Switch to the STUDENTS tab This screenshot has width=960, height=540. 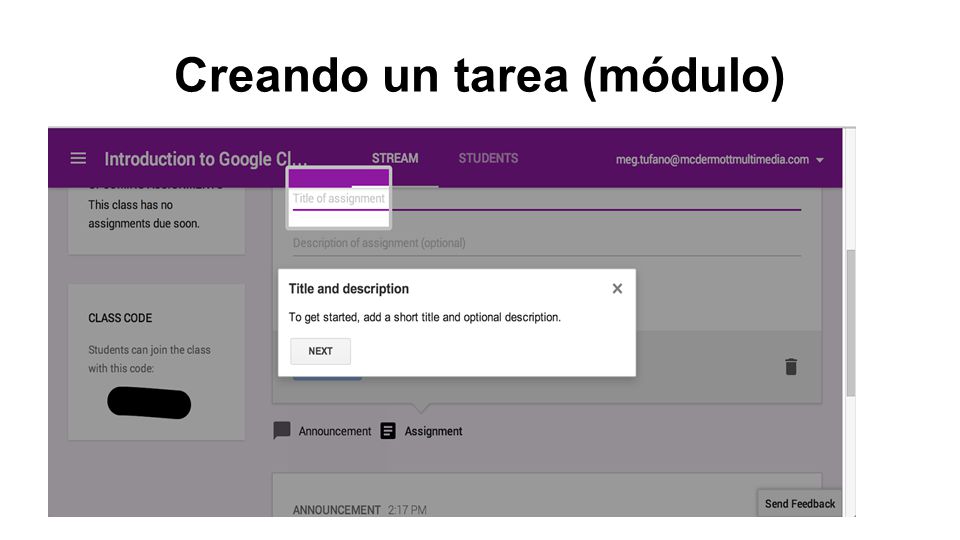(x=488, y=158)
